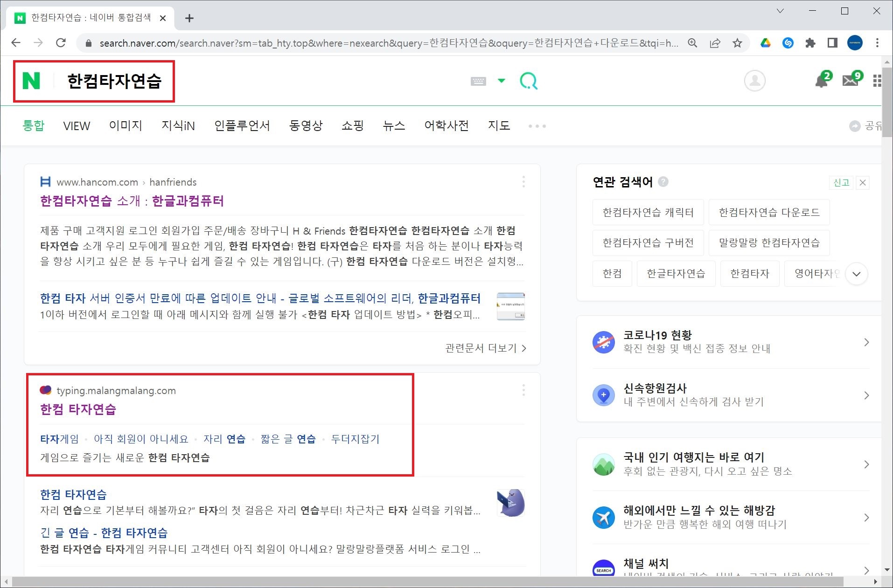This screenshot has height=588, width=893.
Task: Open the Google Drive extension icon
Action: tap(766, 43)
